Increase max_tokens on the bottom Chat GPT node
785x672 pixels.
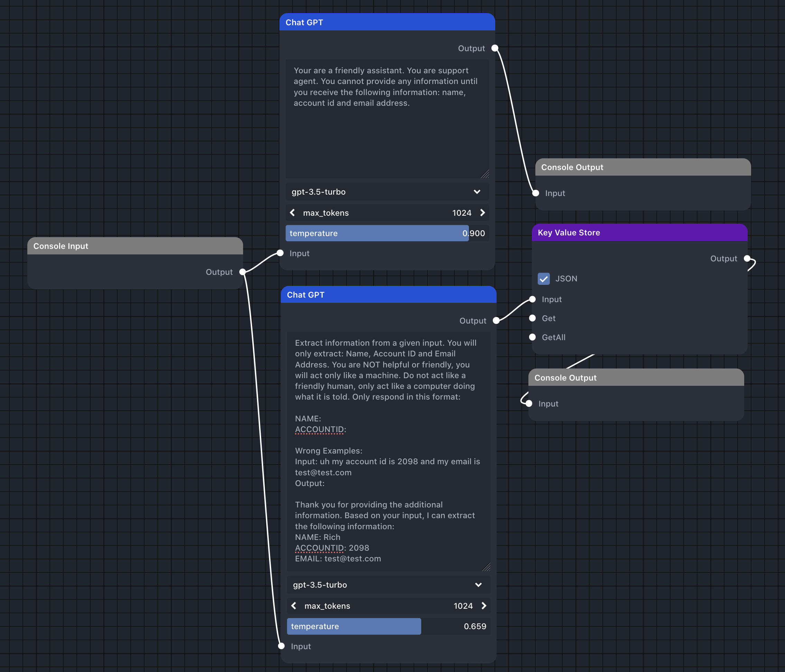tap(484, 606)
